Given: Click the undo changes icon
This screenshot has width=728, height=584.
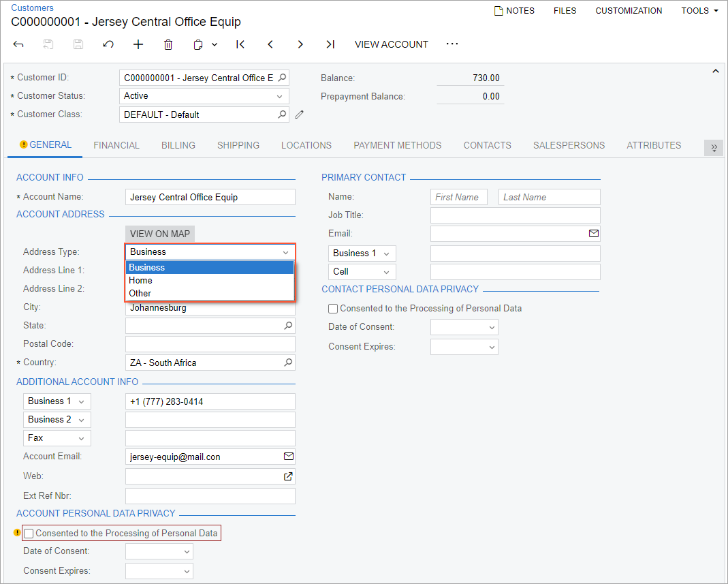Looking at the screenshot, I should (x=108, y=44).
